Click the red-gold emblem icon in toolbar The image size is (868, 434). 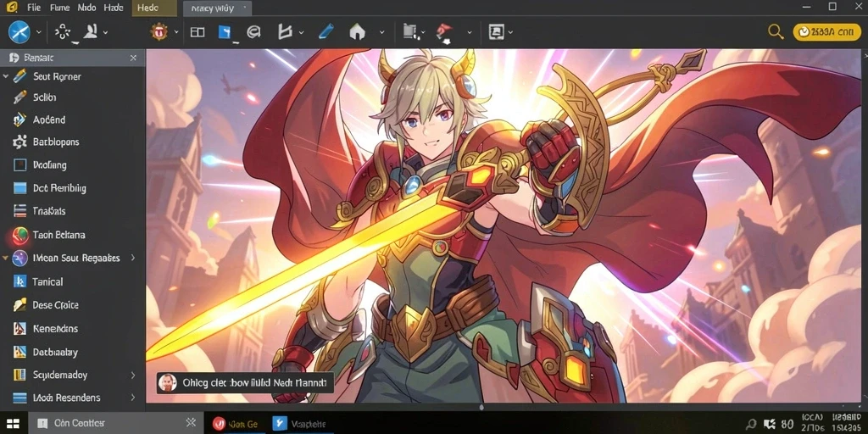(159, 32)
